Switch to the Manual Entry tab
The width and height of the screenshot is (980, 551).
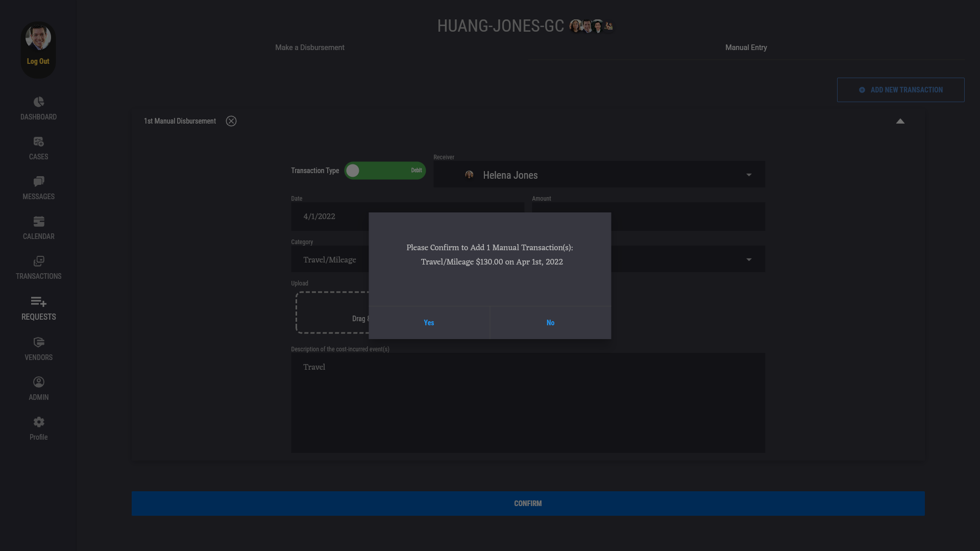746,47
